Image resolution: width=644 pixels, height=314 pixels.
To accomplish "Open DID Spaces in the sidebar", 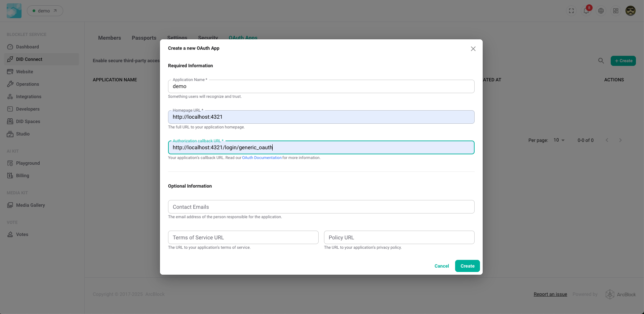I will [x=28, y=121].
